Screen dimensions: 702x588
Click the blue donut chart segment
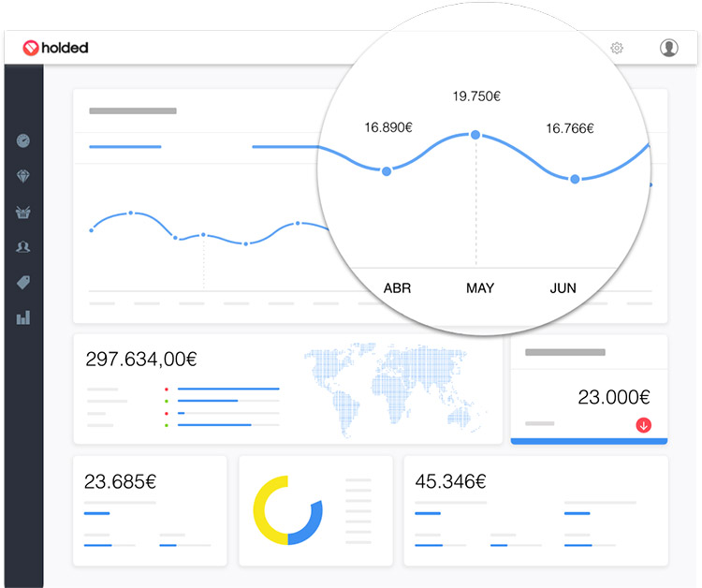coord(312,526)
